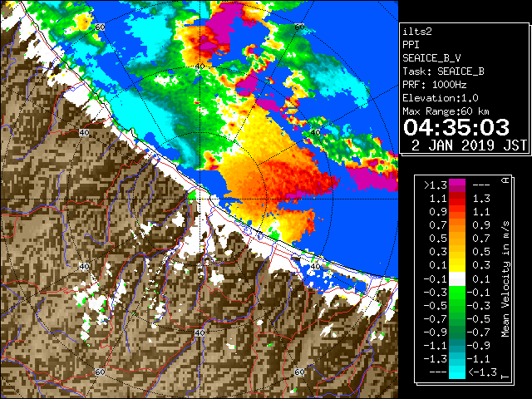Select the "Task: SEAICE_B" line

coord(443,71)
